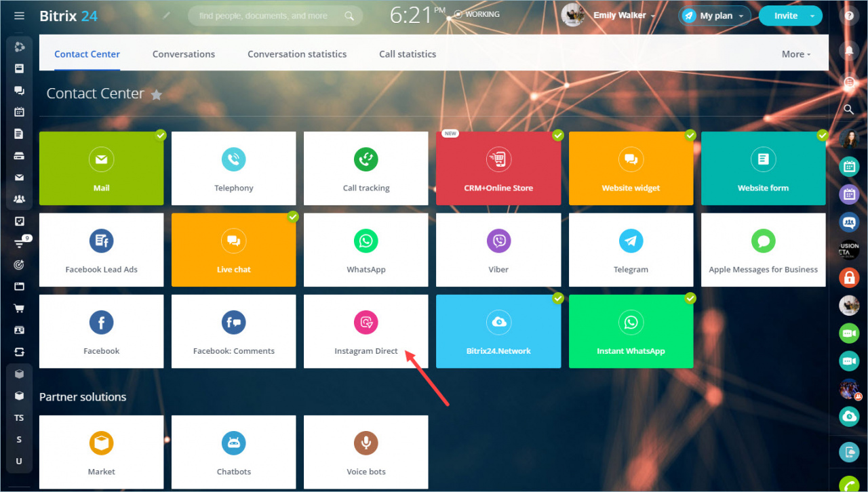This screenshot has width=868, height=492.
Task: Click the Bitrix 24 logo link
Action: 68,16
